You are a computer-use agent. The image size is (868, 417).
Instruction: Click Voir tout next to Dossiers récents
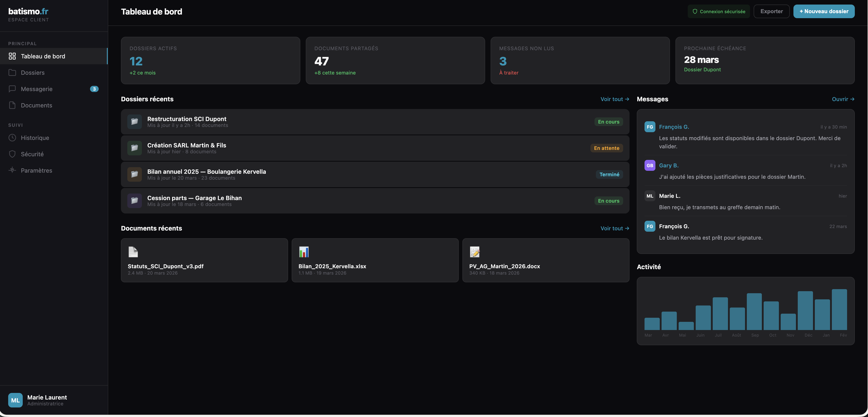click(614, 99)
